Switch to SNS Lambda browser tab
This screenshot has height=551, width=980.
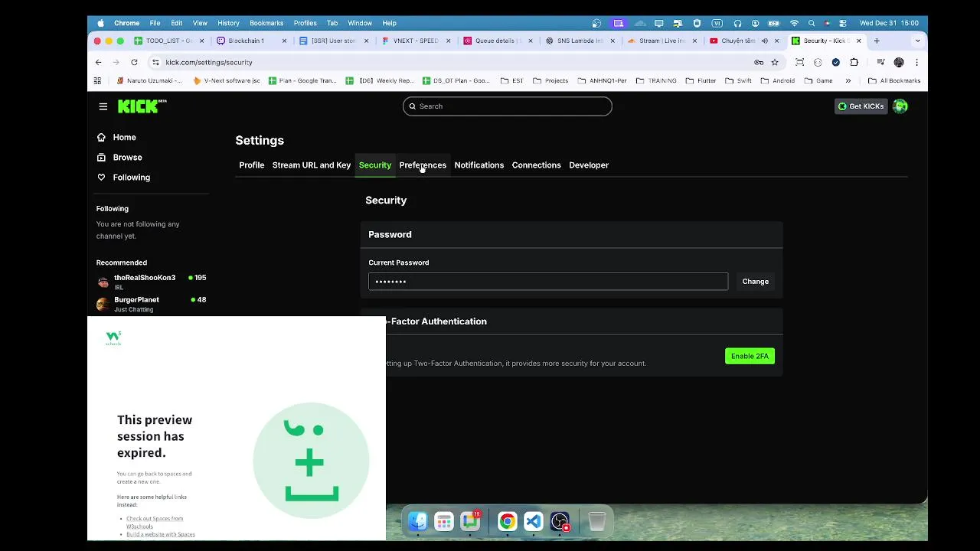[x=580, y=41]
